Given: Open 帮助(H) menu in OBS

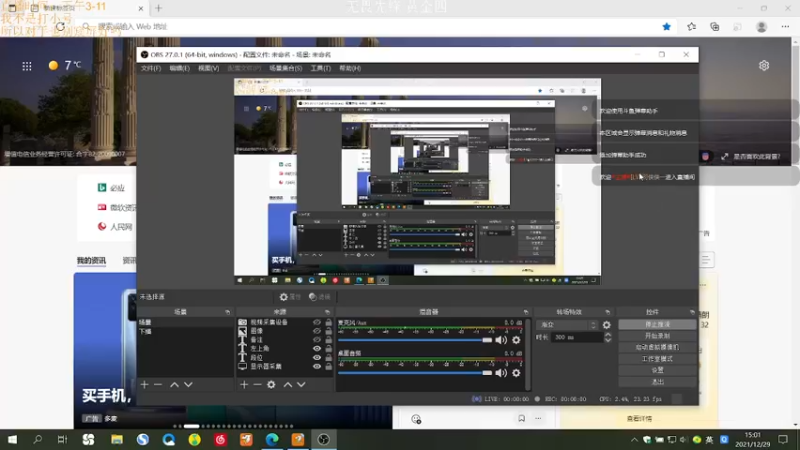Looking at the screenshot, I should click(x=350, y=68).
